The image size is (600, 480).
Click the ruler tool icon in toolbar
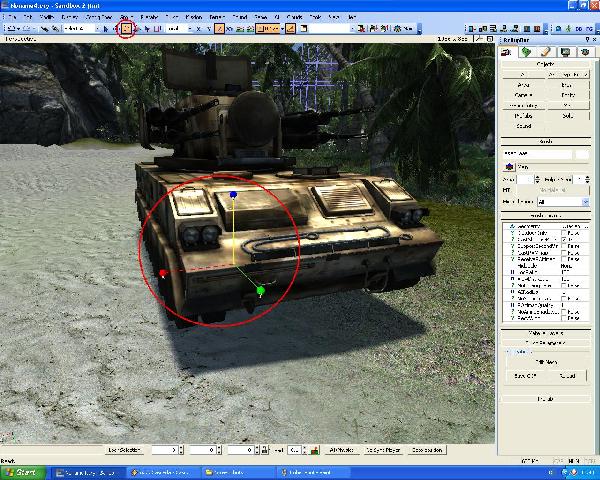point(304,29)
